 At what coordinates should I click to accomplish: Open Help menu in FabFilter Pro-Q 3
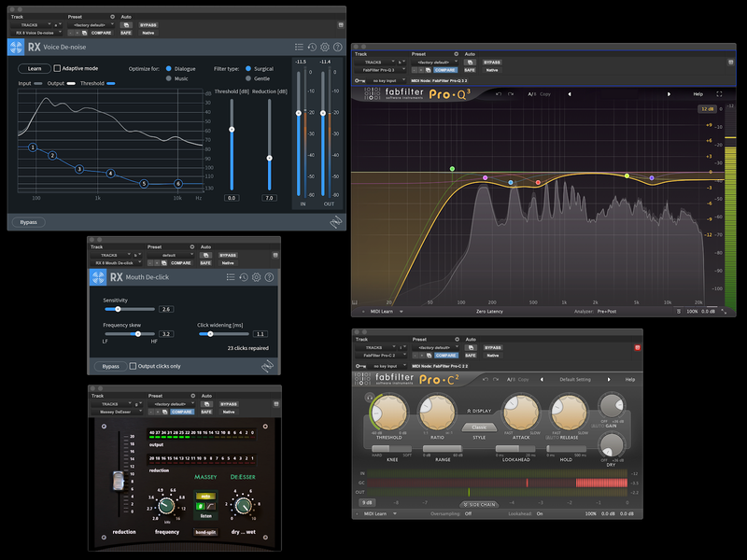698,94
